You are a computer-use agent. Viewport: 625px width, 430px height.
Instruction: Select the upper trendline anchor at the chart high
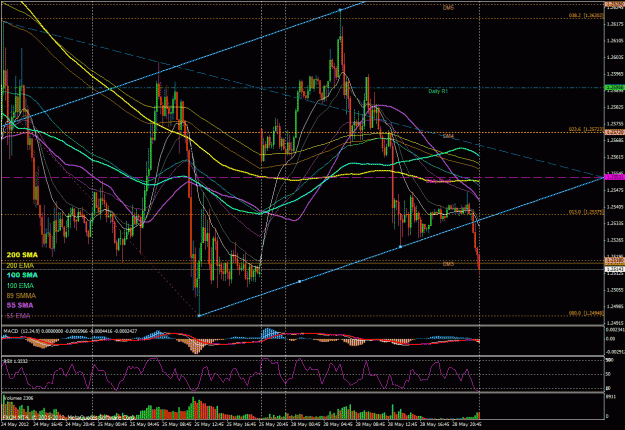point(340,10)
